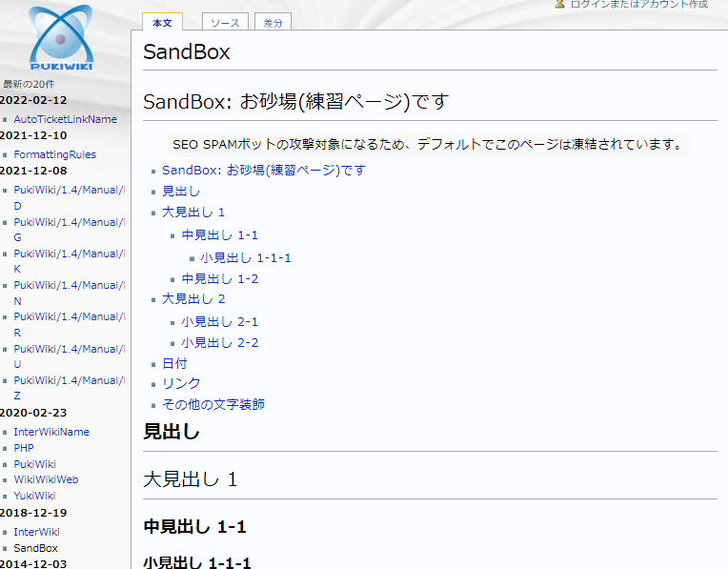
Task: Click the 中見出し 1-1 section heading
Action: point(194,527)
